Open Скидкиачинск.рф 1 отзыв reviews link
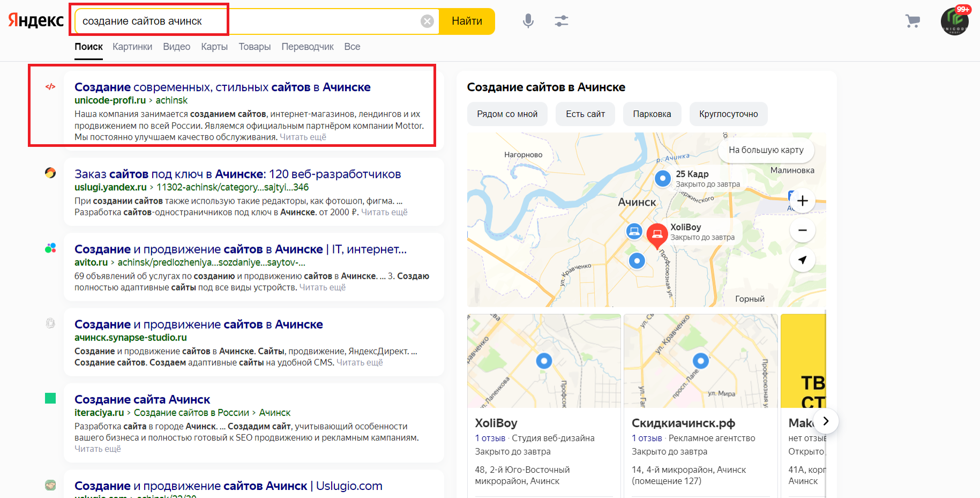The width and height of the screenshot is (980, 498). (x=647, y=438)
